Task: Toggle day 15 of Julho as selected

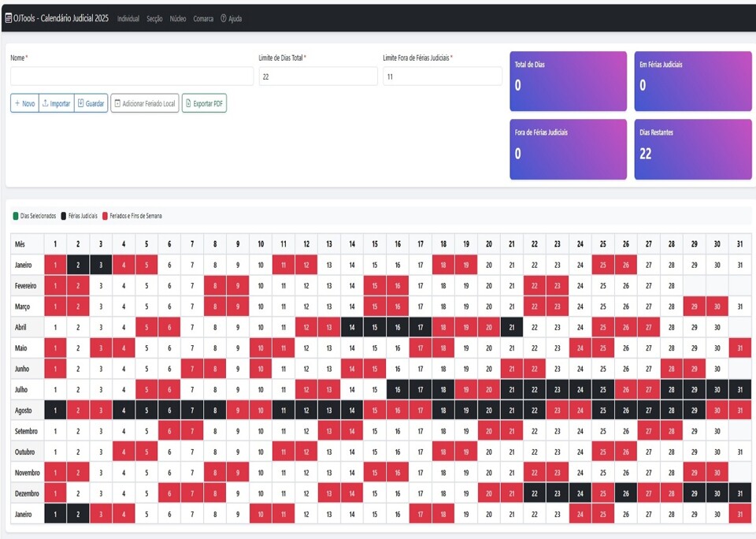Action: (x=375, y=388)
